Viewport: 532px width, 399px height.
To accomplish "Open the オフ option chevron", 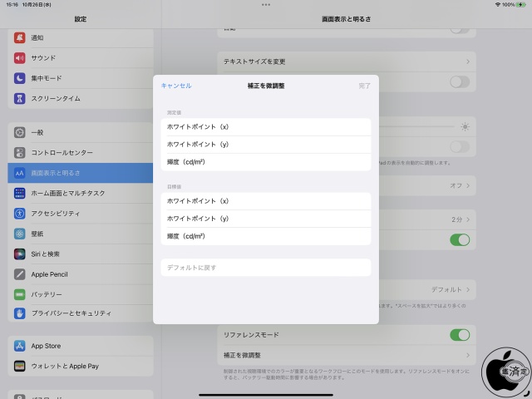I will pyautogui.click(x=468, y=185).
